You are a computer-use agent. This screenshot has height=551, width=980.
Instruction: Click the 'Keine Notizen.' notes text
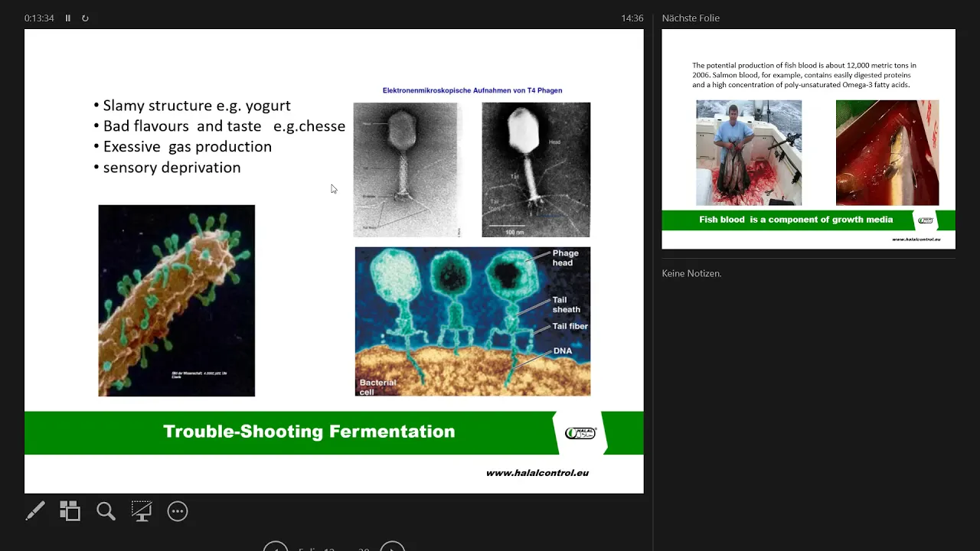pos(691,273)
